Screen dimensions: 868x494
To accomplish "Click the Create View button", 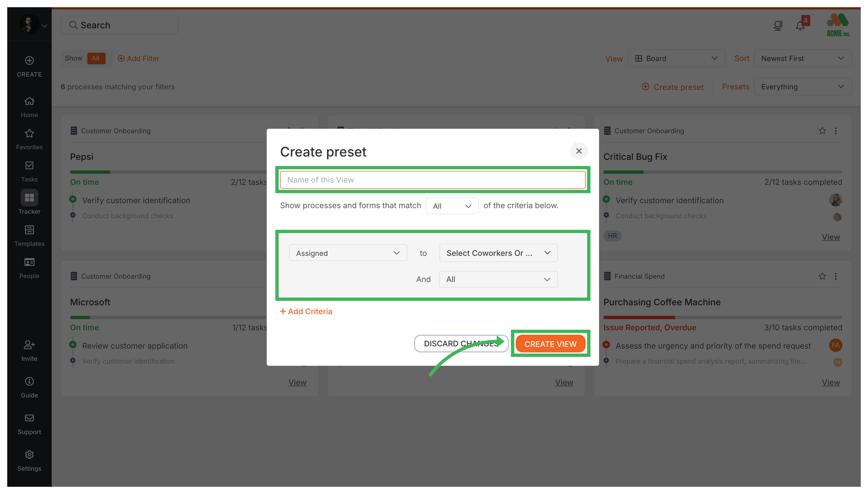I will [x=550, y=344].
